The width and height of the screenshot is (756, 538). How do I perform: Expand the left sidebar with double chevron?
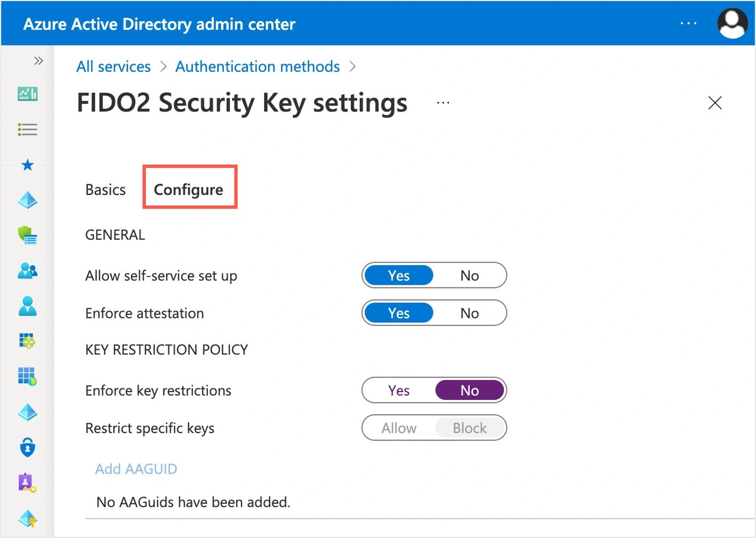[x=38, y=61]
